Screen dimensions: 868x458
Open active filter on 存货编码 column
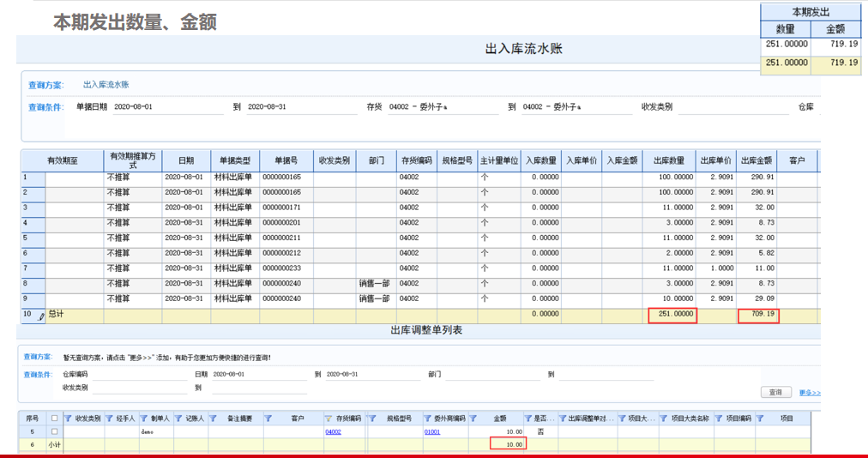point(329,419)
